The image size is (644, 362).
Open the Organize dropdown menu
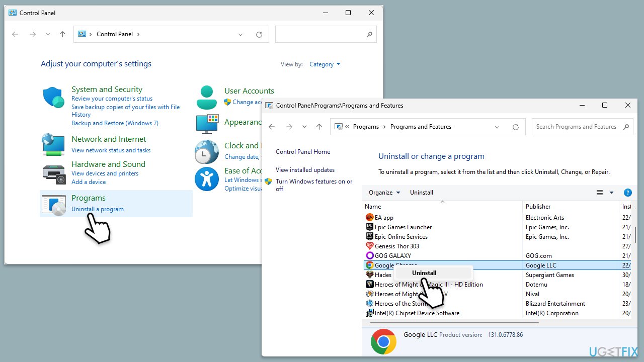pyautogui.click(x=384, y=193)
